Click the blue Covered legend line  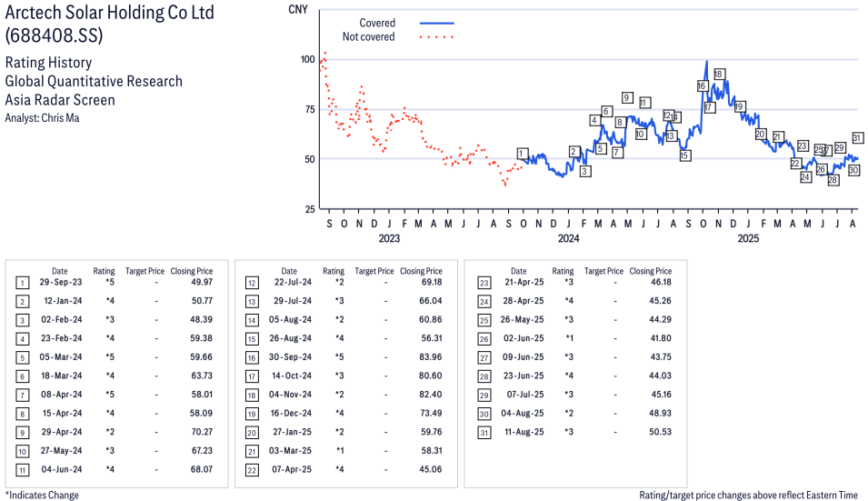tap(437, 24)
